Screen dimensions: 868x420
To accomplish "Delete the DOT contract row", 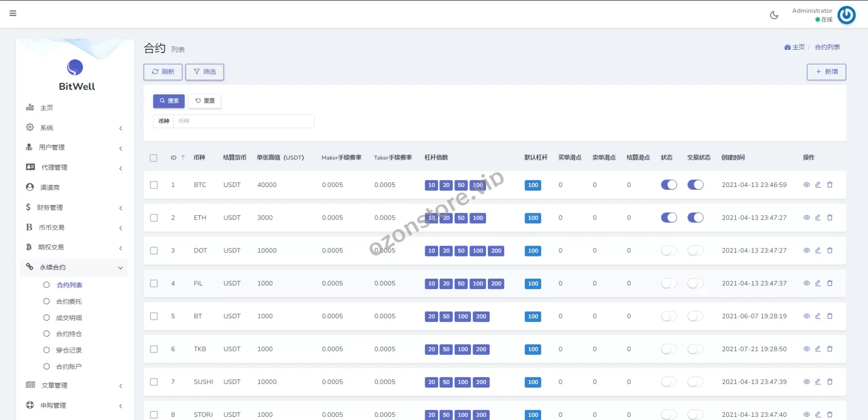I will [x=830, y=251].
